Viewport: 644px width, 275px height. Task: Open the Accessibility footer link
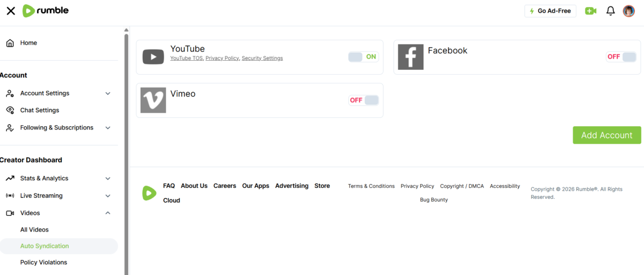point(505,186)
